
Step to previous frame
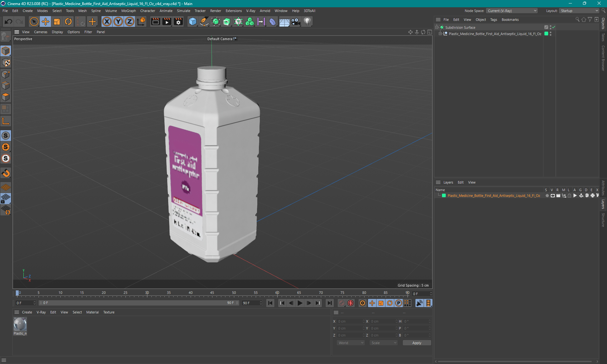tap(291, 303)
